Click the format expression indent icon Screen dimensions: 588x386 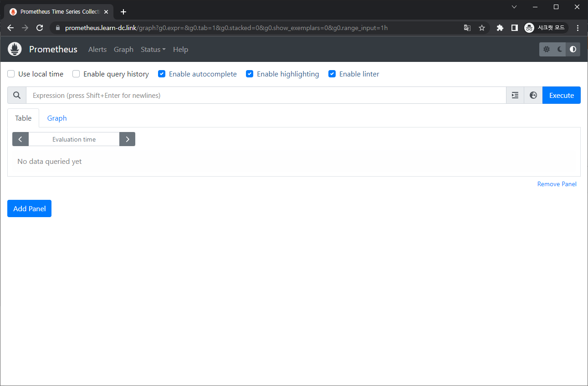[x=515, y=95]
